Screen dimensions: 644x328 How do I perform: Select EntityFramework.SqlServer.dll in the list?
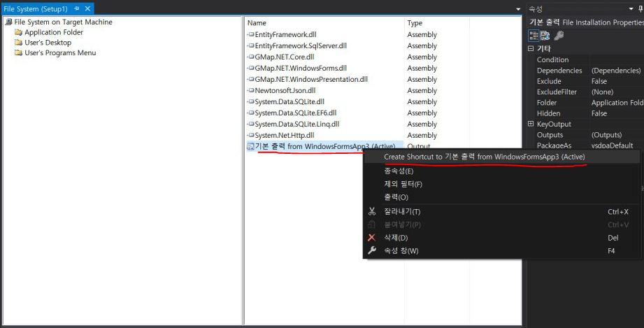[x=301, y=45]
